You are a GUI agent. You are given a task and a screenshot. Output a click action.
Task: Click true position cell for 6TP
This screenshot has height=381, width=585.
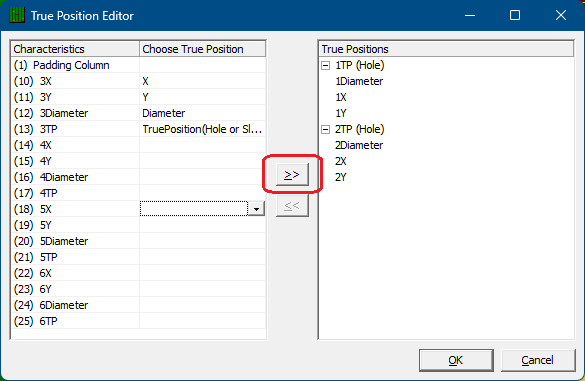(x=203, y=321)
